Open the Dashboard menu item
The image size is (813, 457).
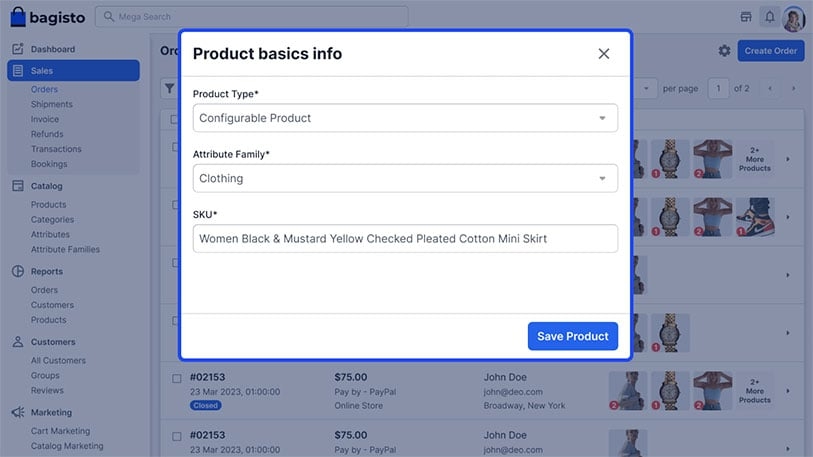point(52,49)
